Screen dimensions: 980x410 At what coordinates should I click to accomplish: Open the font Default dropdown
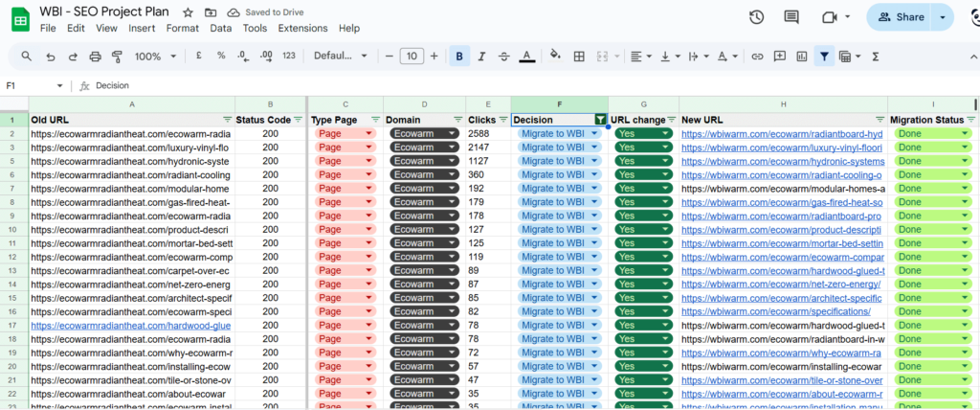tap(341, 56)
